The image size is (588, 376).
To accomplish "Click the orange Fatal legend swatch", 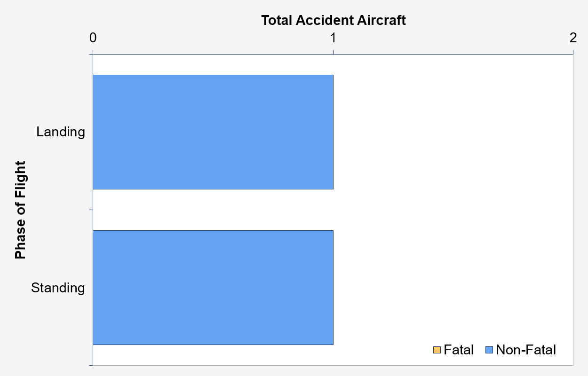I will 437,350.
